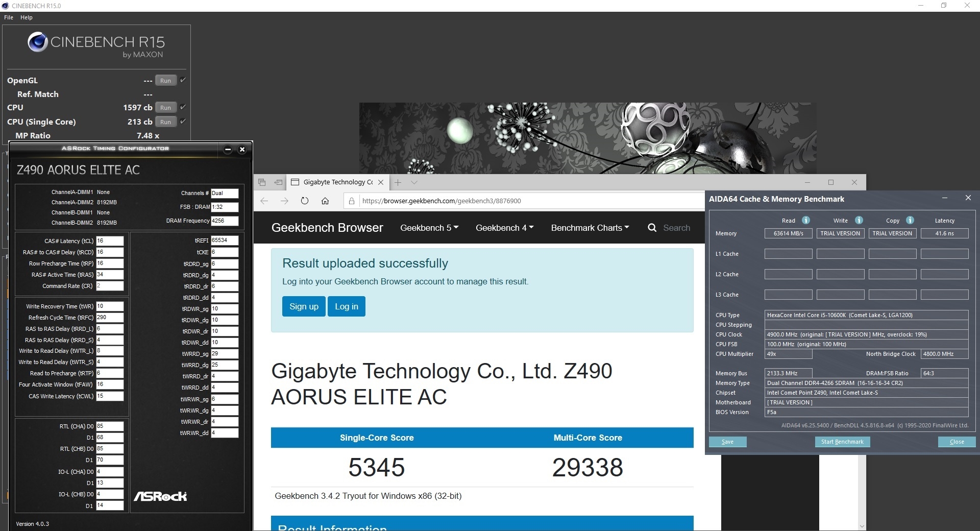This screenshot has width=980, height=531.
Task: Show info for Write column
Action: [859, 220]
